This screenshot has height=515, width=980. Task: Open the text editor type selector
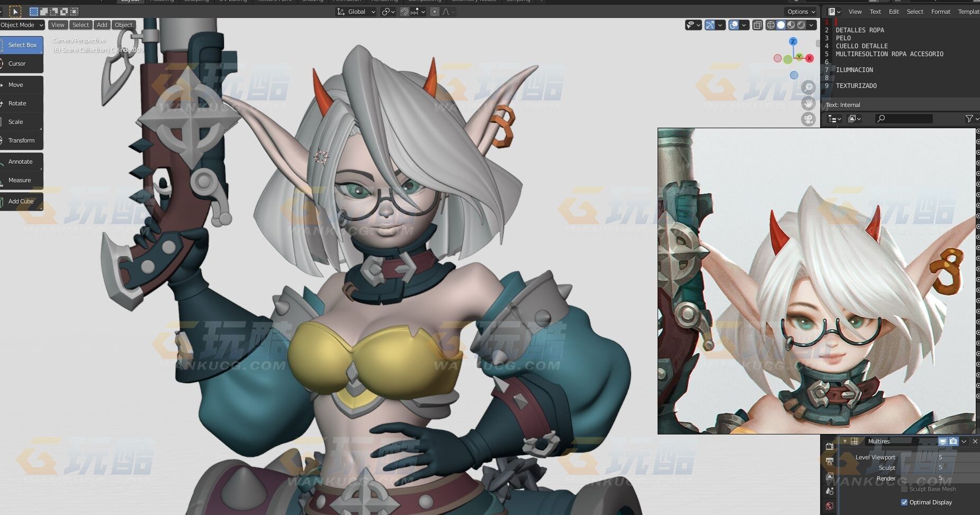(834, 12)
